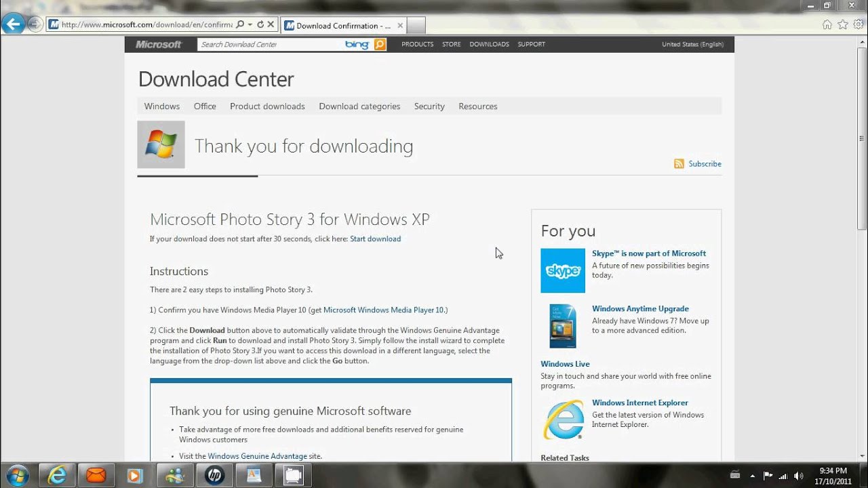Click the volume speaker icon in system tray
This screenshot has width=868, height=488.
tap(798, 476)
